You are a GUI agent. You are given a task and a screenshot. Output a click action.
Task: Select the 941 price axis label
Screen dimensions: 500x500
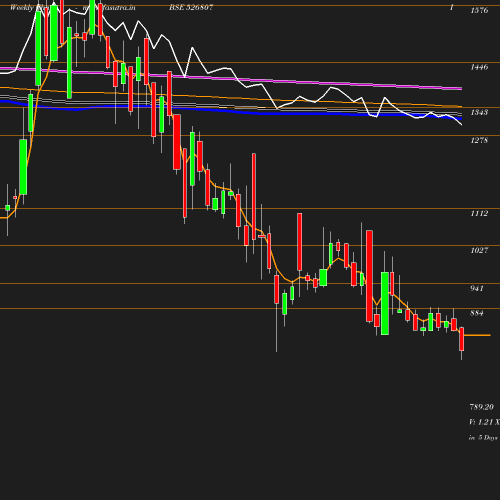[x=477, y=288]
